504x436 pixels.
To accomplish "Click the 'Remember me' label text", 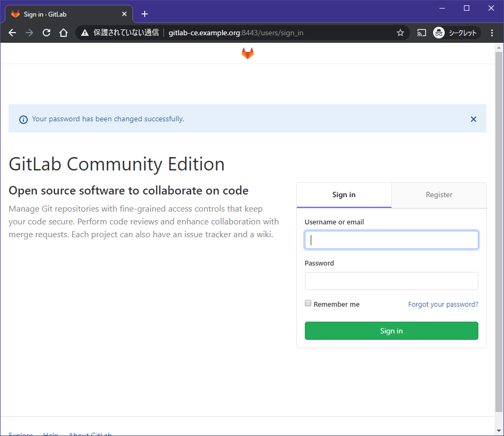I will click(336, 305).
